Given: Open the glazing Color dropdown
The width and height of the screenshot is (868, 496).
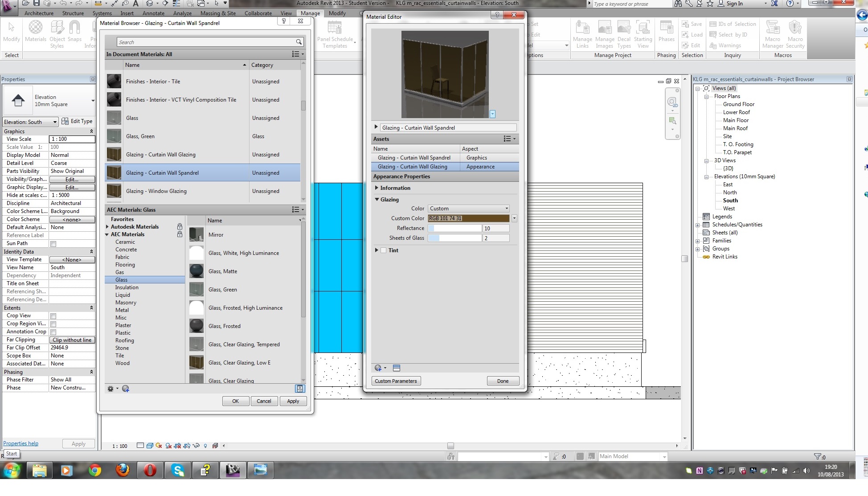Looking at the screenshot, I should (x=469, y=209).
